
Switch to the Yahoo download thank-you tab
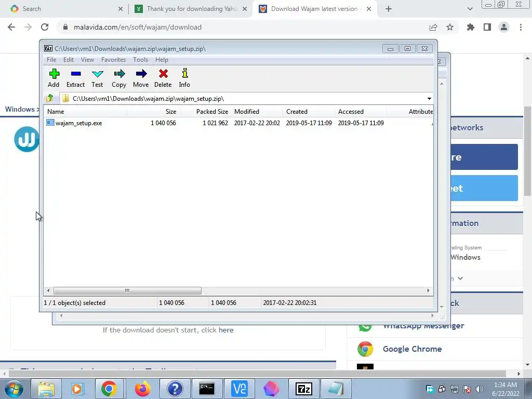click(x=190, y=9)
